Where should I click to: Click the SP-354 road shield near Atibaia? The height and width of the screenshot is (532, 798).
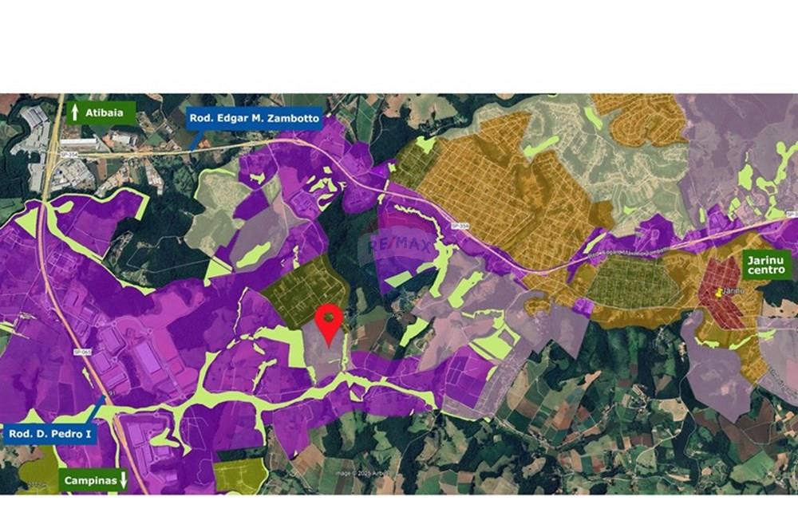66,152
